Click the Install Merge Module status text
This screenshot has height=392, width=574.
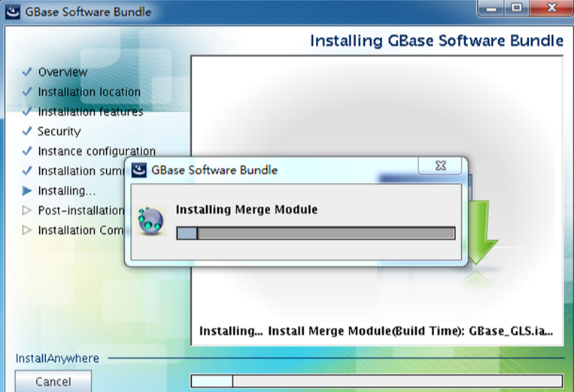[376, 331]
